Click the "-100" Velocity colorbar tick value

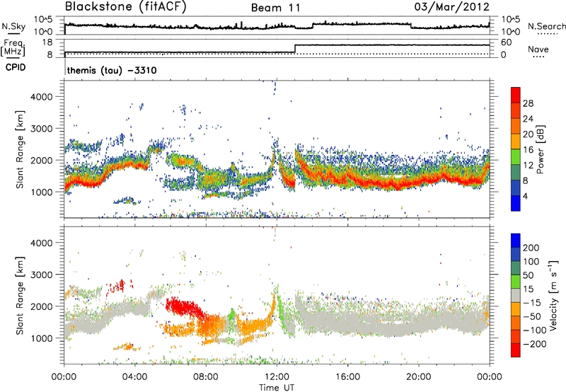coord(535,330)
